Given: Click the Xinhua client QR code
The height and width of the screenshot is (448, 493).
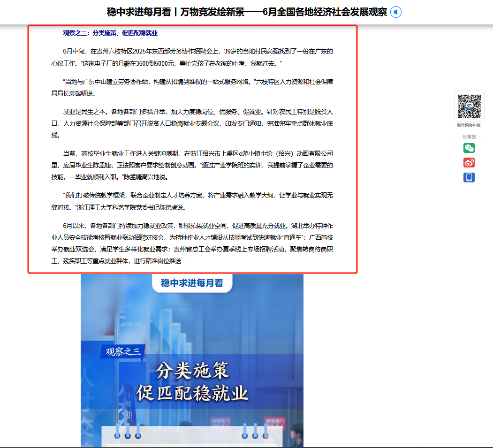Looking at the screenshot, I should pos(469,106).
